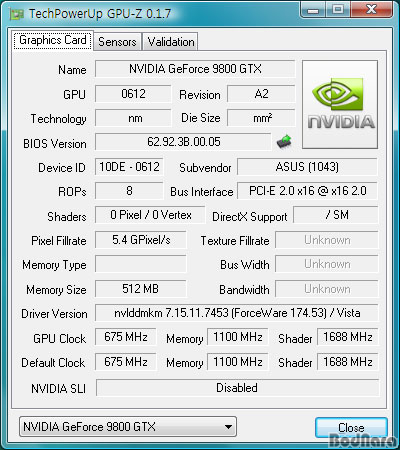This screenshot has height=450, width=400.
Task: Click the Name field showing GeForce 9800 GTX
Action: (195, 69)
